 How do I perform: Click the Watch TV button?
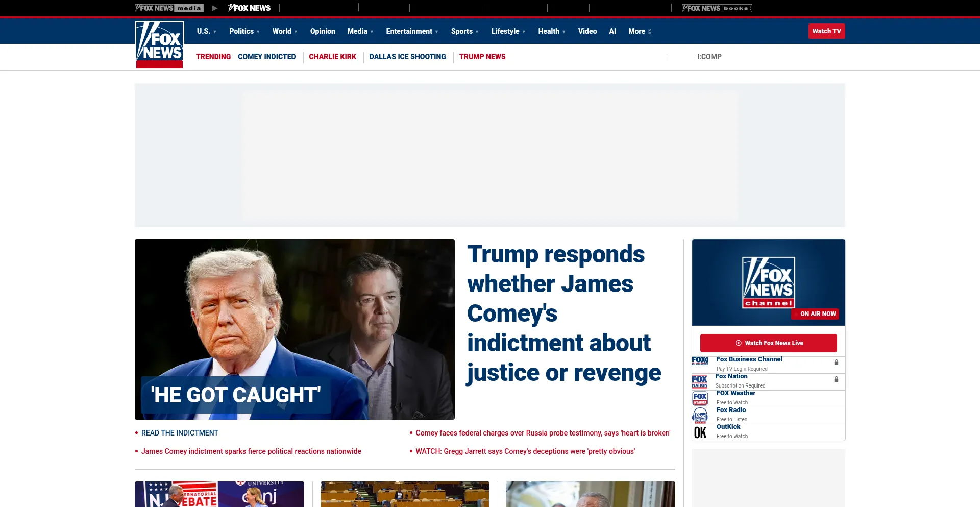click(x=827, y=31)
